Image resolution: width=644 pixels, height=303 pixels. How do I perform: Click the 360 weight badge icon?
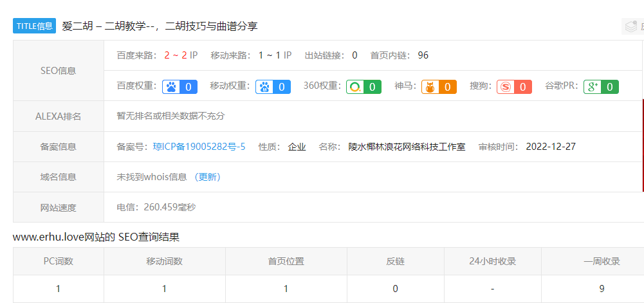click(363, 87)
